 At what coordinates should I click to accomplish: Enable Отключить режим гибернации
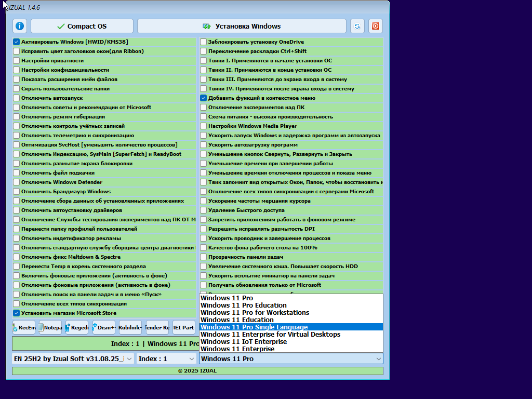[16, 117]
